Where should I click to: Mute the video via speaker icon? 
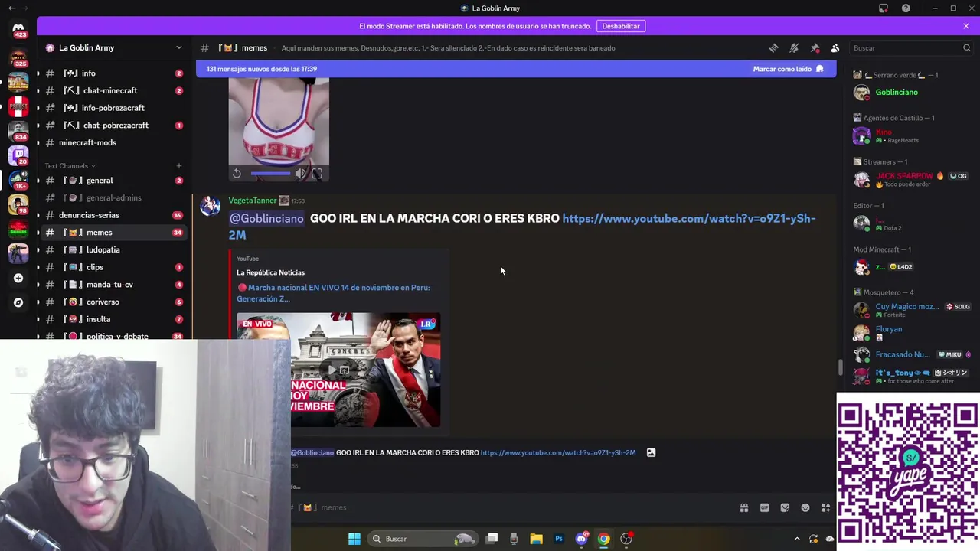point(301,174)
